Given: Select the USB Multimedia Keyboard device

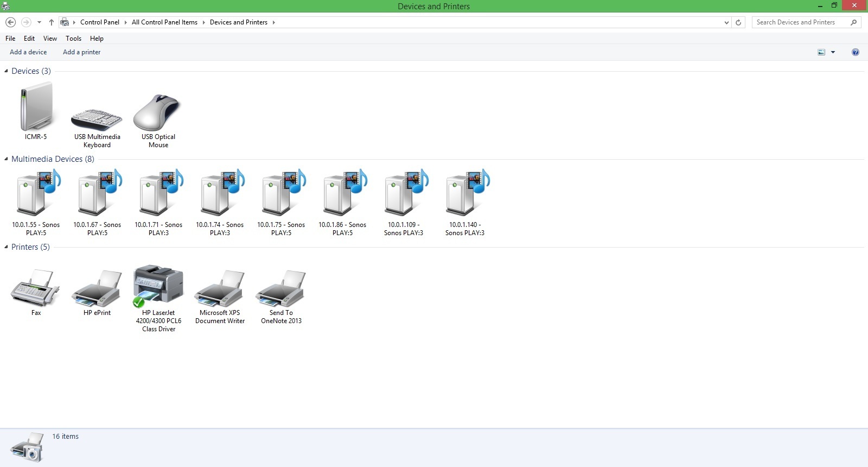Looking at the screenshot, I should point(97,119).
